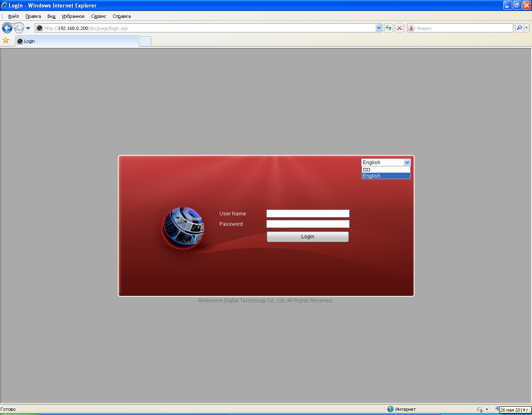Open the Избранное menu

73,16
